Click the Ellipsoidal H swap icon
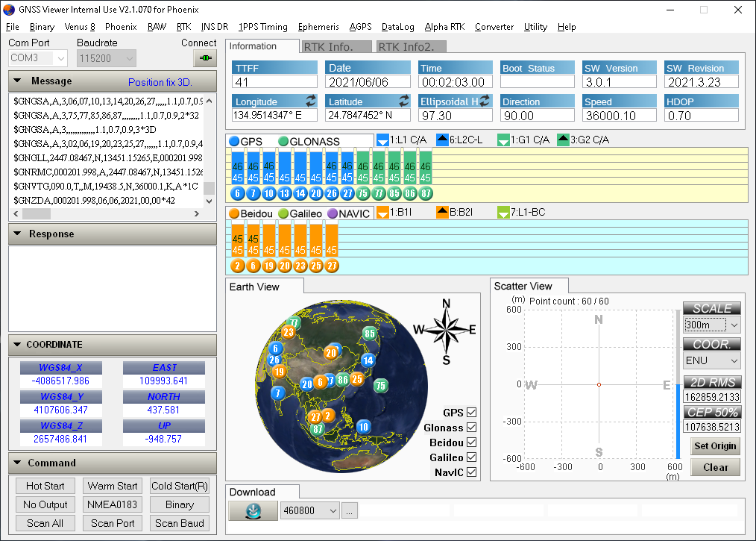Viewport: 756px width, 541px height. 485,101
